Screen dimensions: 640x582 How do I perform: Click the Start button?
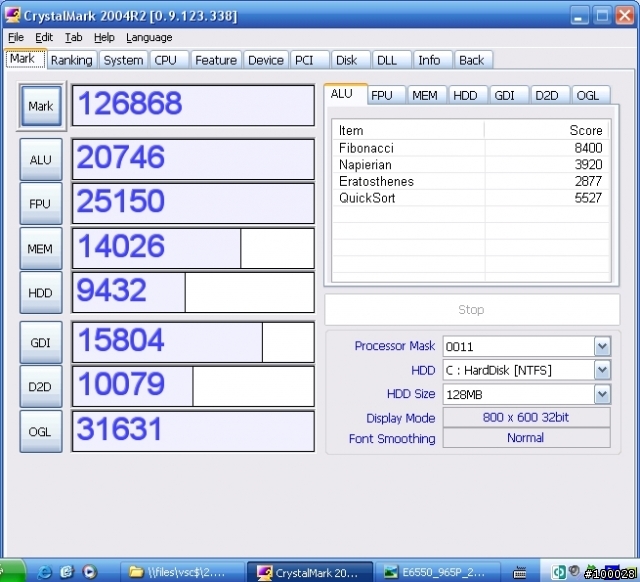[x=12, y=572]
